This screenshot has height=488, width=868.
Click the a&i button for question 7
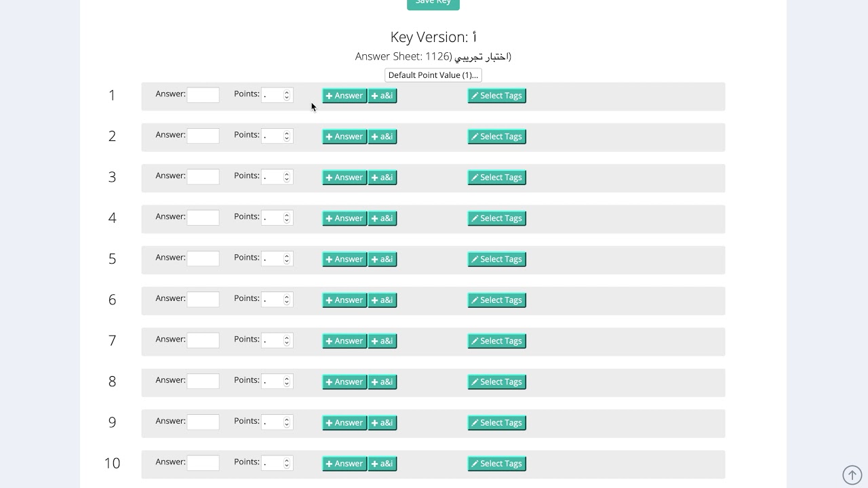pyautogui.click(x=382, y=341)
